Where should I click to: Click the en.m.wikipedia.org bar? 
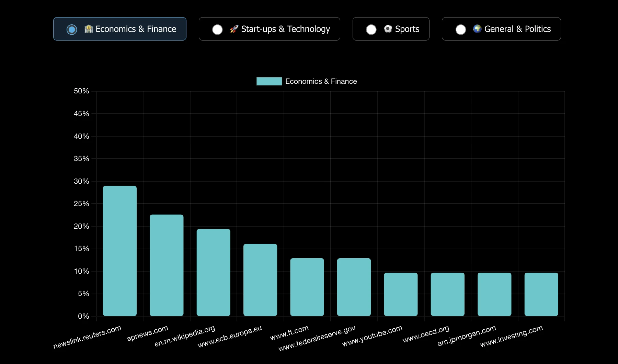214,272
